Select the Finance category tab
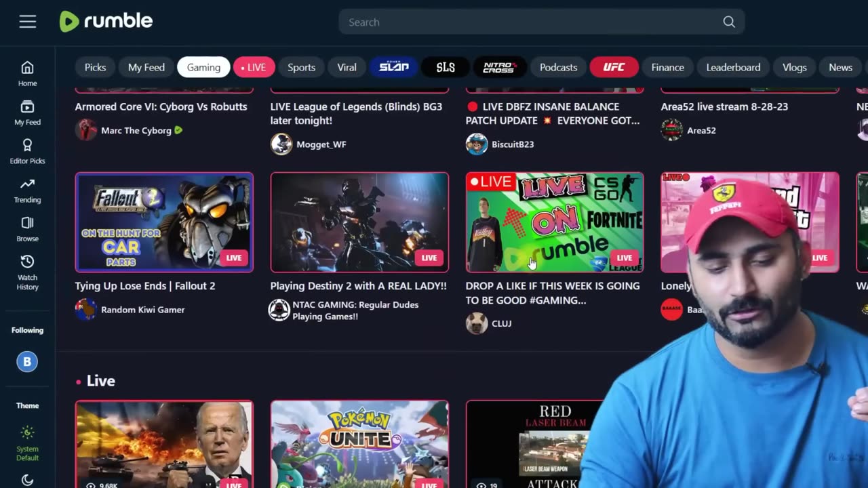The image size is (868, 488). pos(667,67)
